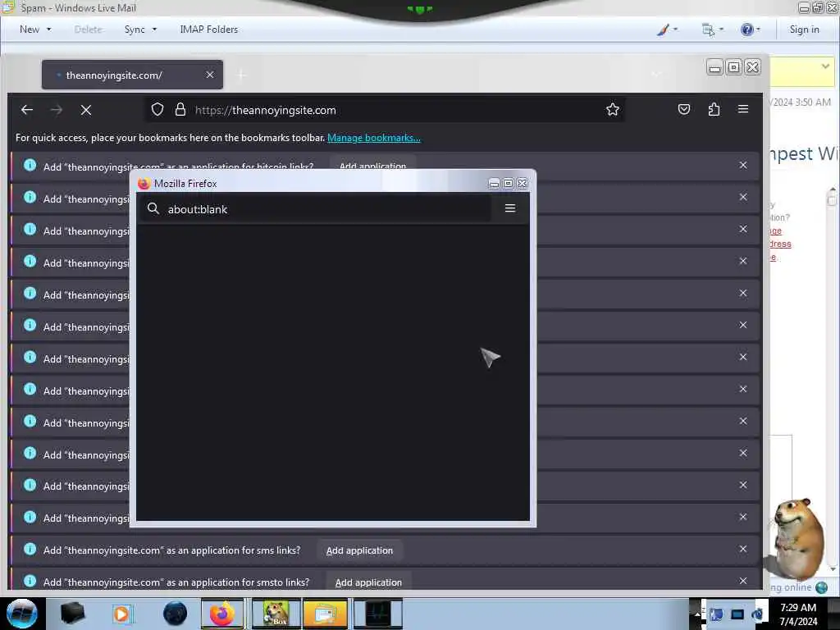840x630 pixels.
Task: Click Add application for bitcoin links
Action: coord(373,165)
